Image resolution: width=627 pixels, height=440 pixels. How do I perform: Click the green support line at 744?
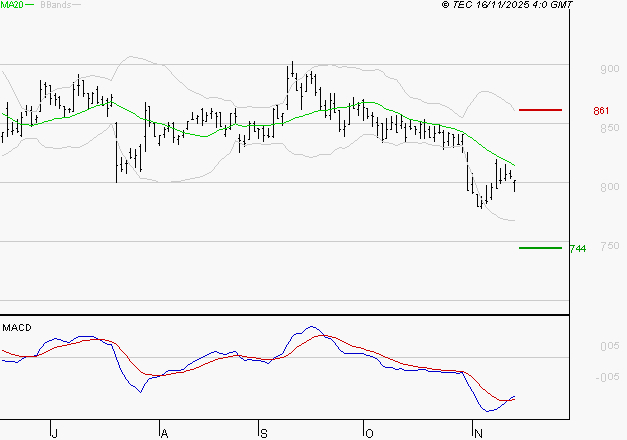tap(540, 248)
